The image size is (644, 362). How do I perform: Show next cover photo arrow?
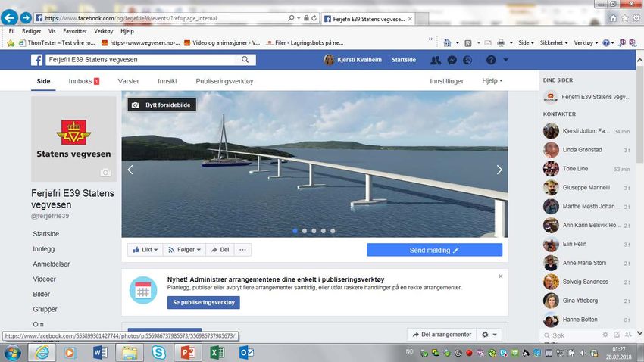coord(499,170)
